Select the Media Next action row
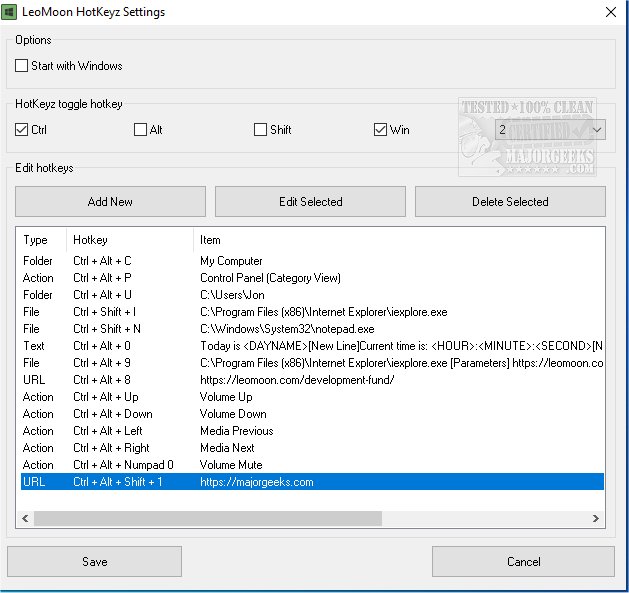Image resolution: width=629 pixels, height=593 pixels. tap(312, 448)
